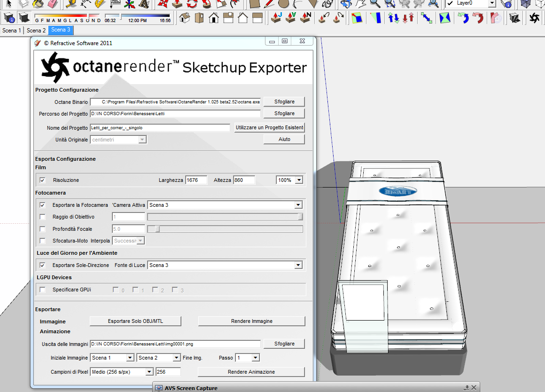Uncheck Esportare Sole-Direzione
The image size is (545, 392).
(42, 265)
